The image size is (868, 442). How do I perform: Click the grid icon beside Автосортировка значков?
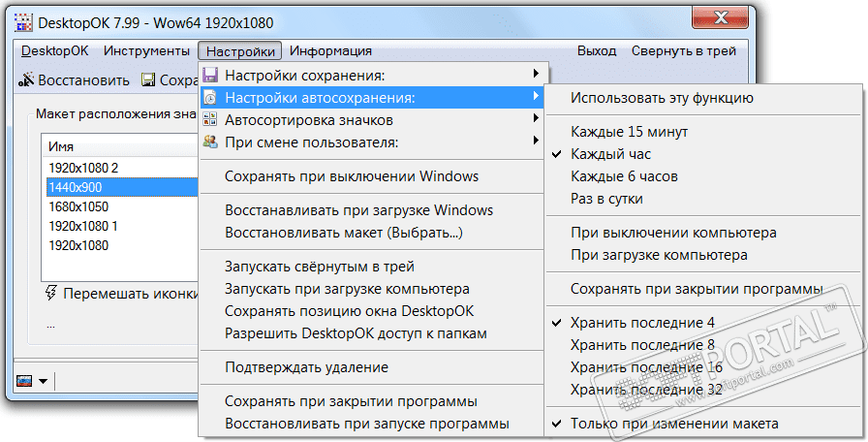[210, 121]
